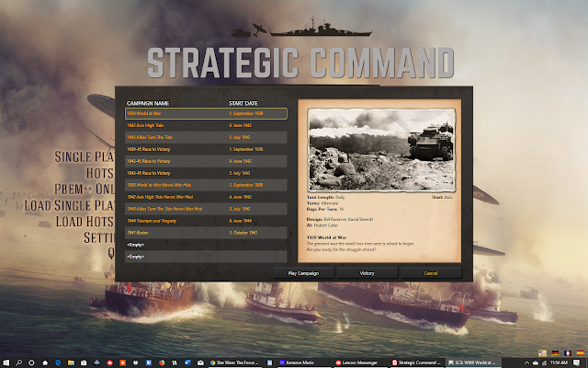
Task: Choose the 1943-45 Race to Victory campaign
Action: coord(206,173)
